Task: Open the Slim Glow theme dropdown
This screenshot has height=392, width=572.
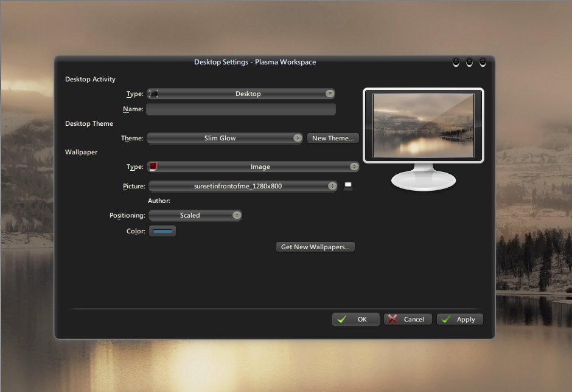Action: point(225,138)
